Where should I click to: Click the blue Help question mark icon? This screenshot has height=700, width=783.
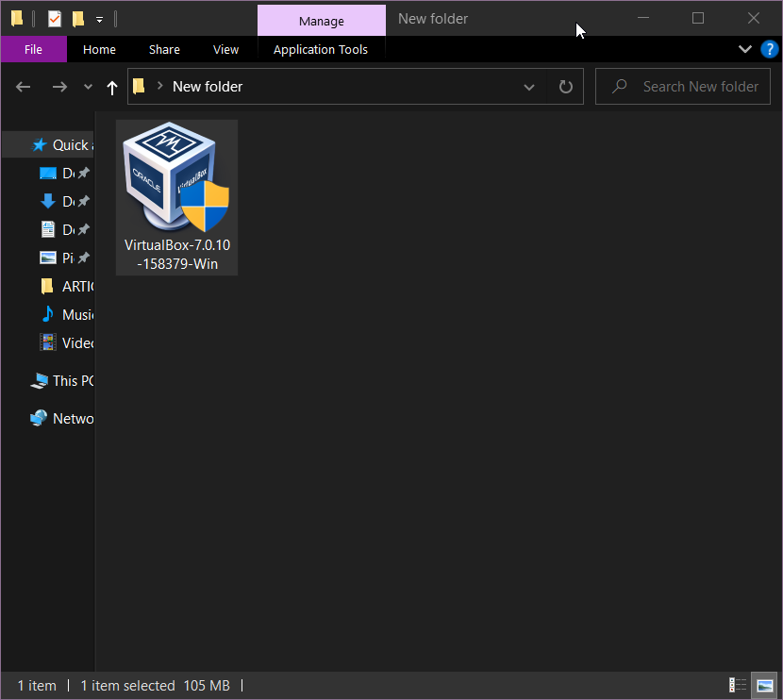[769, 49]
